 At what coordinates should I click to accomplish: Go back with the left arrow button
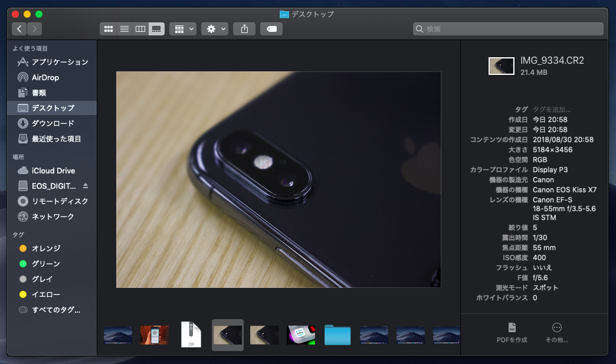pyautogui.click(x=19, y=29)
